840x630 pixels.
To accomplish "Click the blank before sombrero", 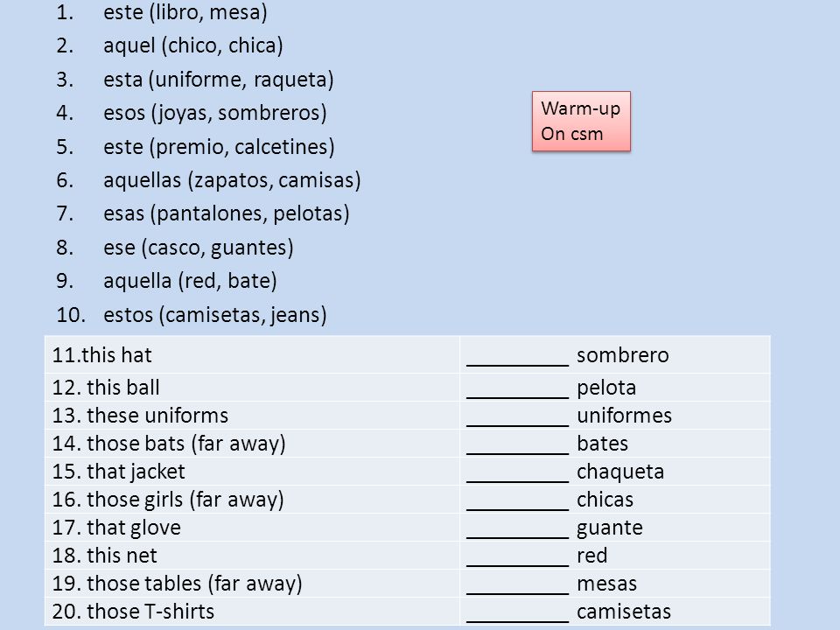I will point(517,356).
